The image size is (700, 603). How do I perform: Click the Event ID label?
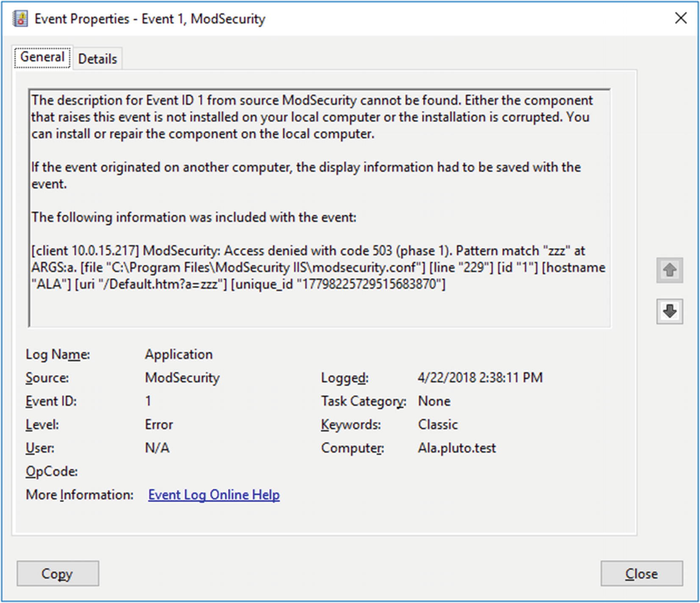pyautogui.click(x=51, y=401)
